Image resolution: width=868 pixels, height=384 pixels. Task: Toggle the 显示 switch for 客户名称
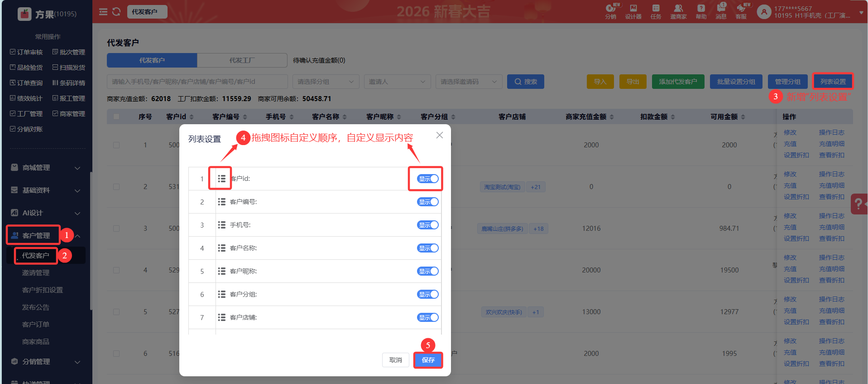pos(428,248)
